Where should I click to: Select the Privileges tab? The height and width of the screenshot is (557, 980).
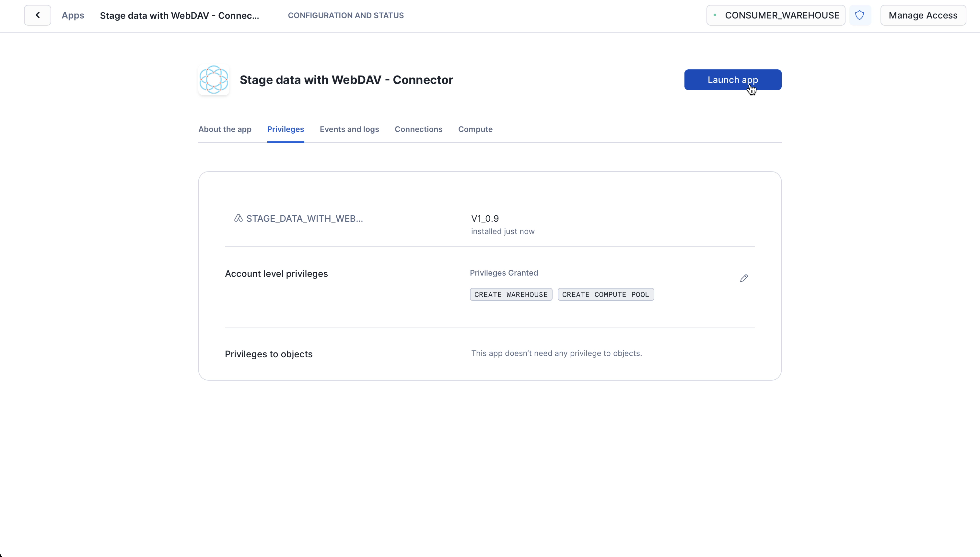click(285, 129)
